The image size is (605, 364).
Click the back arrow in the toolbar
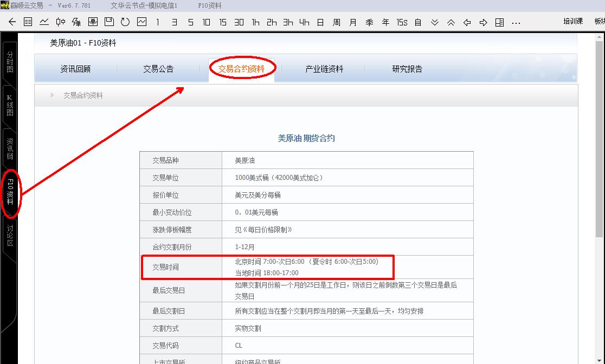12,22
